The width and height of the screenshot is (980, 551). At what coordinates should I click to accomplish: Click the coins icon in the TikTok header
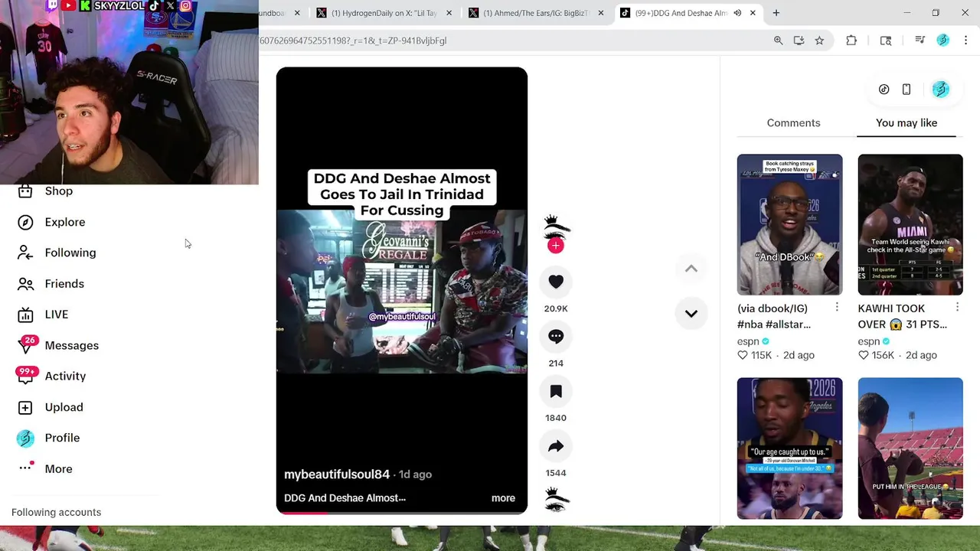coord(884,90)
